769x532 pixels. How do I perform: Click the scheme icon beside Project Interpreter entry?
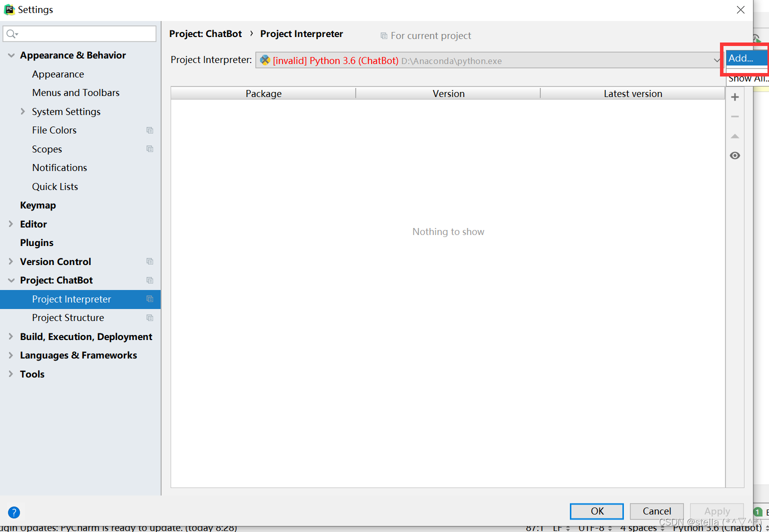[x=149, y=299]
